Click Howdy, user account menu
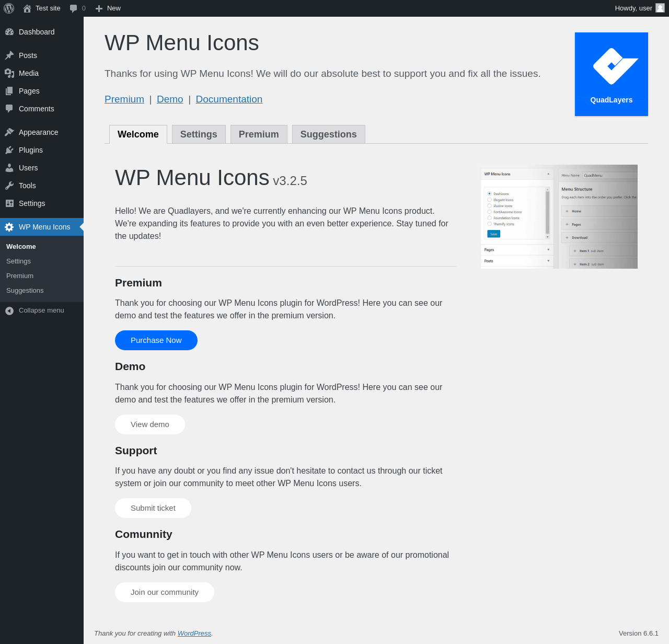Viewport: 669px width, 644px height. [x=640, y=8]
